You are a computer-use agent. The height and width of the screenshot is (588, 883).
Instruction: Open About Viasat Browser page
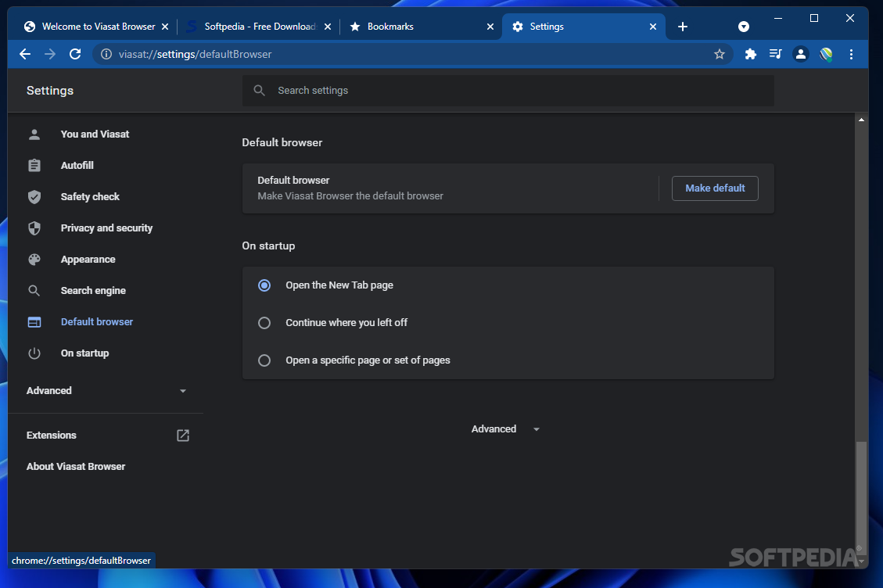tap(75, 466)
